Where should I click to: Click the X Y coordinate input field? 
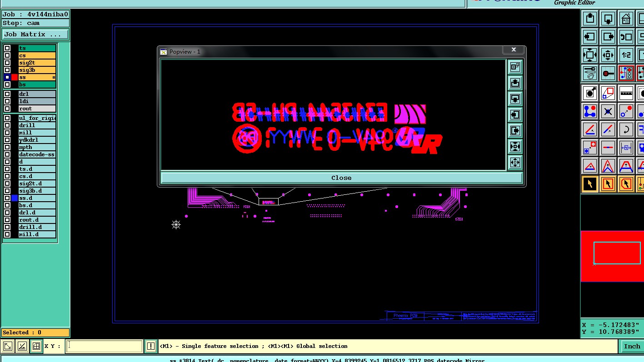[x=104, y=346]
